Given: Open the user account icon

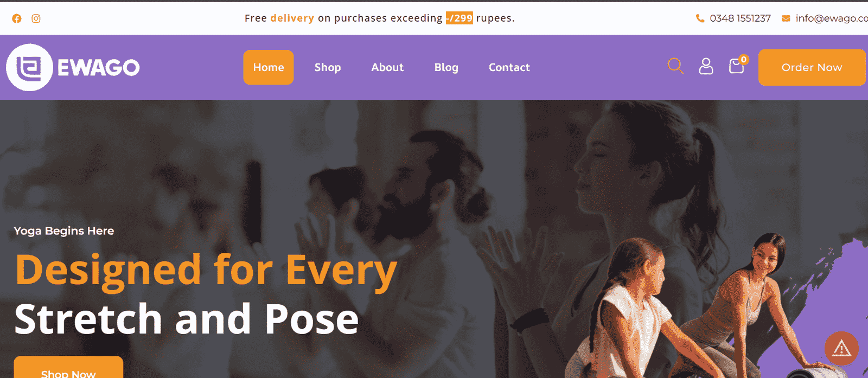Looking at the screenshot, I should (706, 66).
